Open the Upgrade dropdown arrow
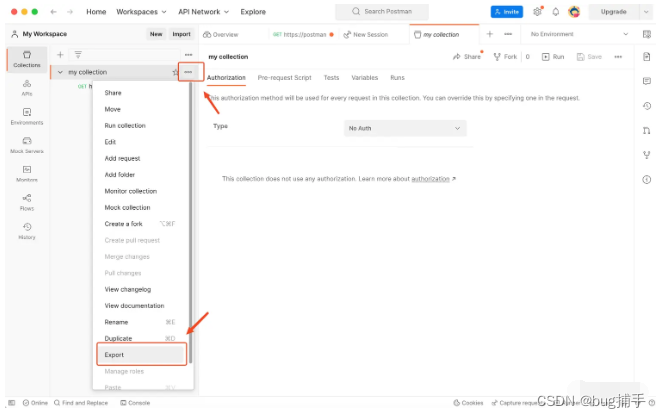Image resolution: width=661 pixels, height=418 pixels. click(646, 12)
